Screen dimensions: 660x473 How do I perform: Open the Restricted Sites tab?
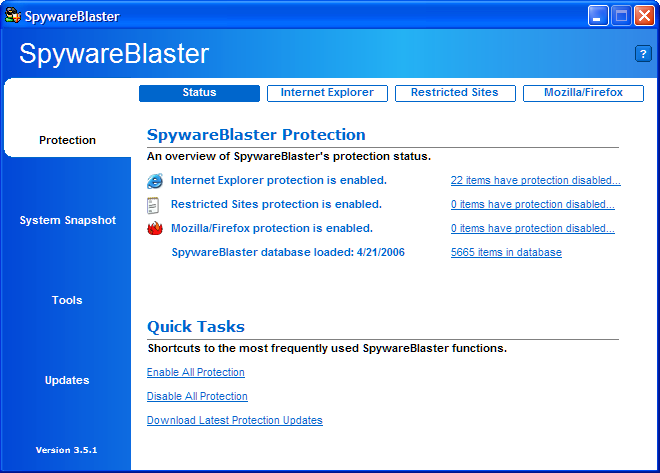pyautogui.click(x=455, y=93)
